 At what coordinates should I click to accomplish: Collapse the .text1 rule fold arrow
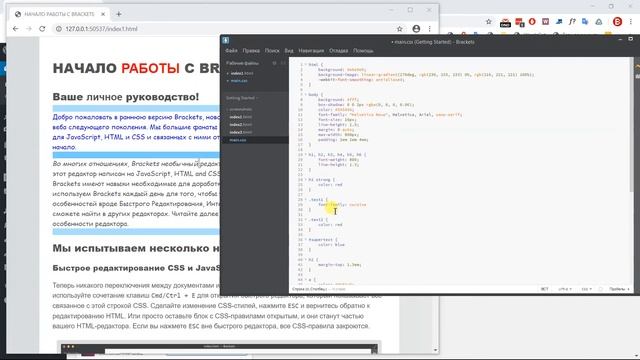306,200
